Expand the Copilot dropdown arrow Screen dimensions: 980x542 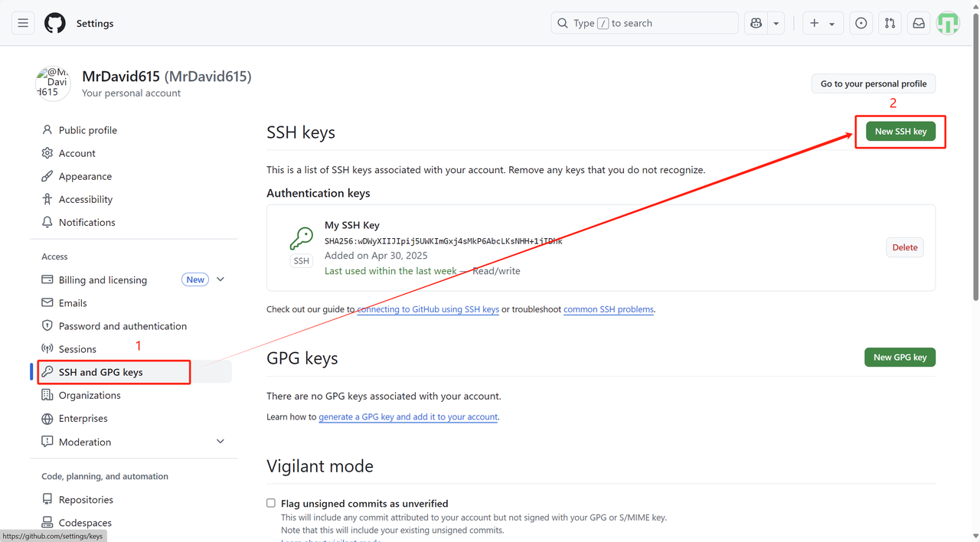776,23
